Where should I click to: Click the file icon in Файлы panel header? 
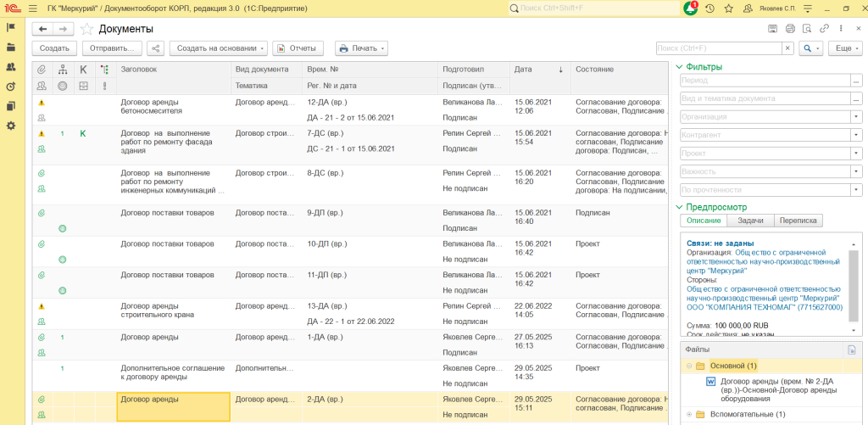(x=852, y=350)
